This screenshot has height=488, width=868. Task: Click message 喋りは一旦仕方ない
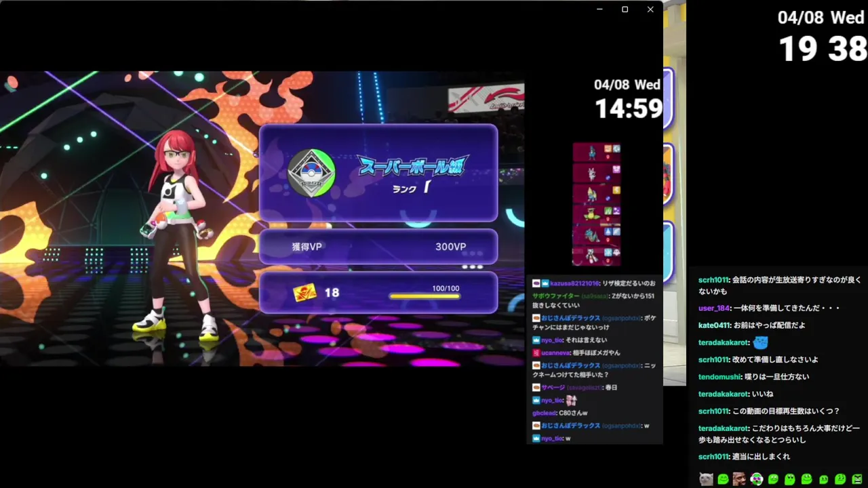(776, 377)
